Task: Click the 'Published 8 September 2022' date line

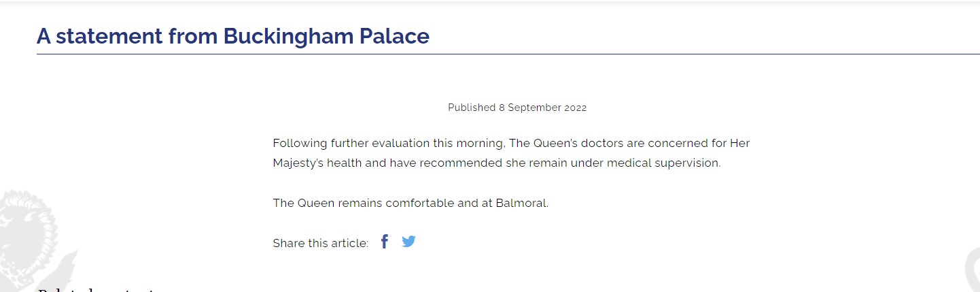Action: coord(517,108)
